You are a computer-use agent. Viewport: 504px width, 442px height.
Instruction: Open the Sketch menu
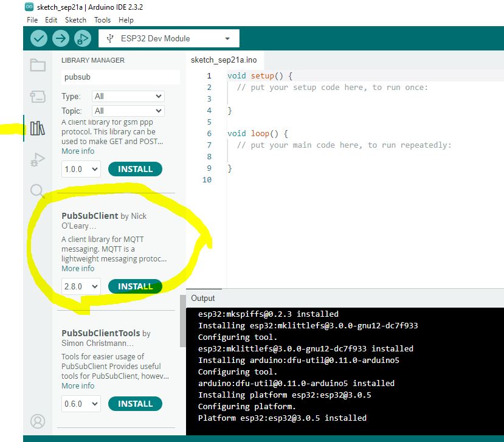coord(75,20)
